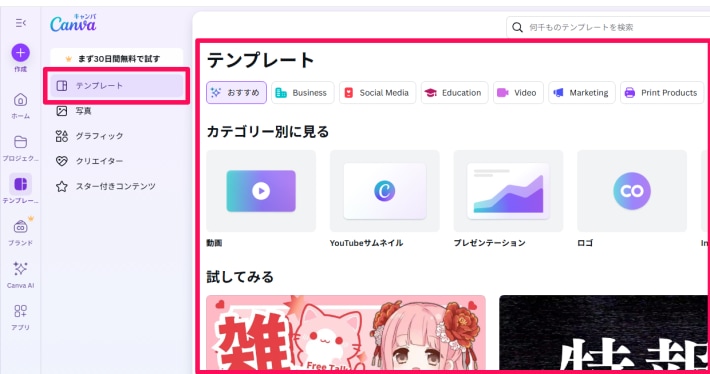Click the camera icon on the Video tab
Screen dimensions: 710x374
tap(503, 92)
